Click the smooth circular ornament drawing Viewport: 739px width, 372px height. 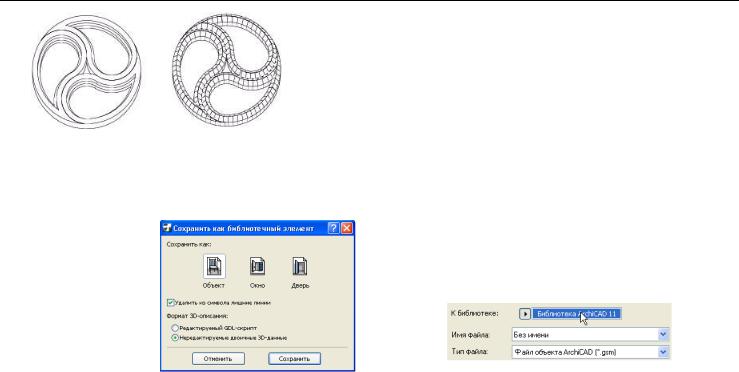[87, 71]
